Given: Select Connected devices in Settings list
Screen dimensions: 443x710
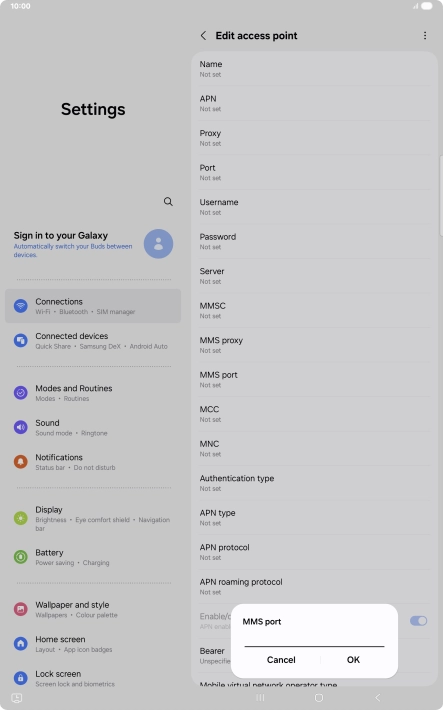Looking at the screenshot, I should 93,341.
